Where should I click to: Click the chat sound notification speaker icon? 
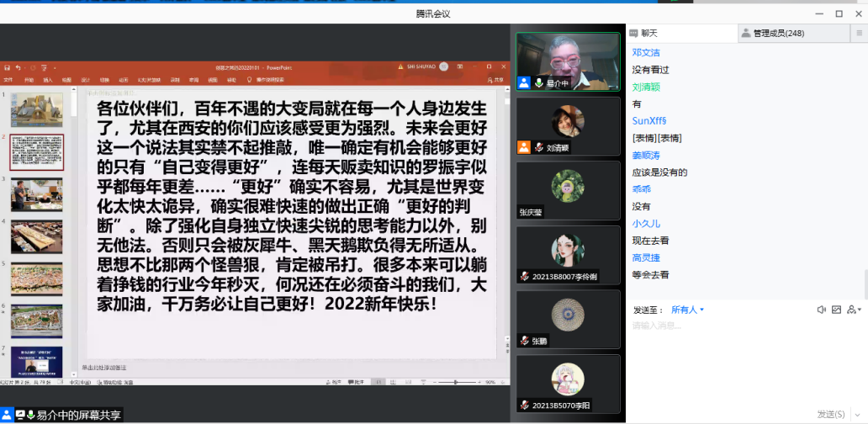tap(821, 310)
